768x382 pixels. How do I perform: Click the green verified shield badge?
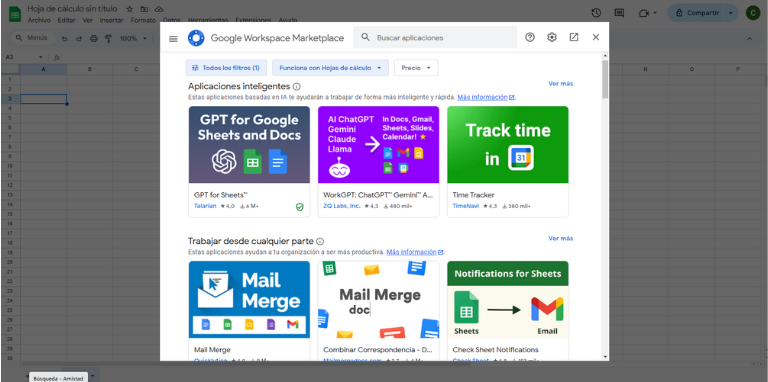point(300,207)
